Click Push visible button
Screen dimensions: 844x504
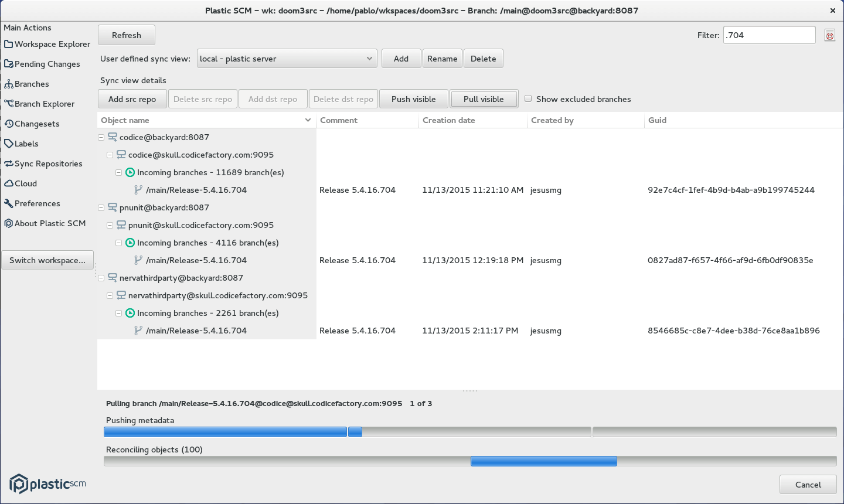point(414,99)
